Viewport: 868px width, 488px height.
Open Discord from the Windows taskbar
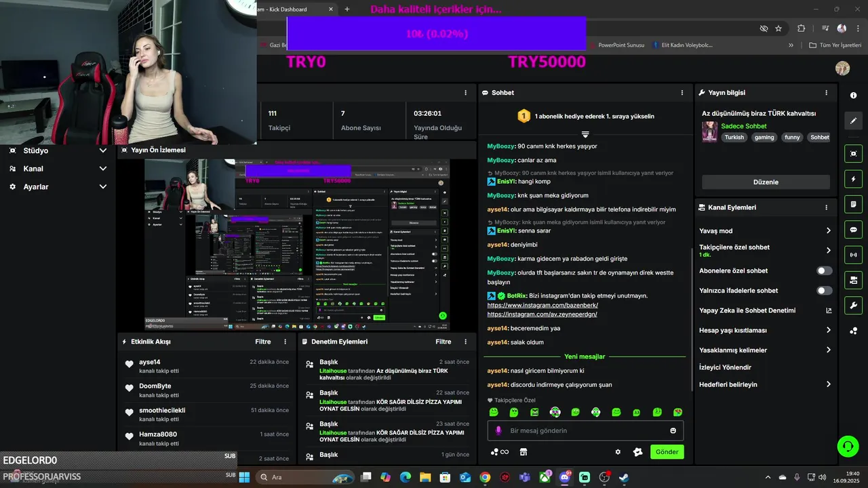tap(565, 477)
